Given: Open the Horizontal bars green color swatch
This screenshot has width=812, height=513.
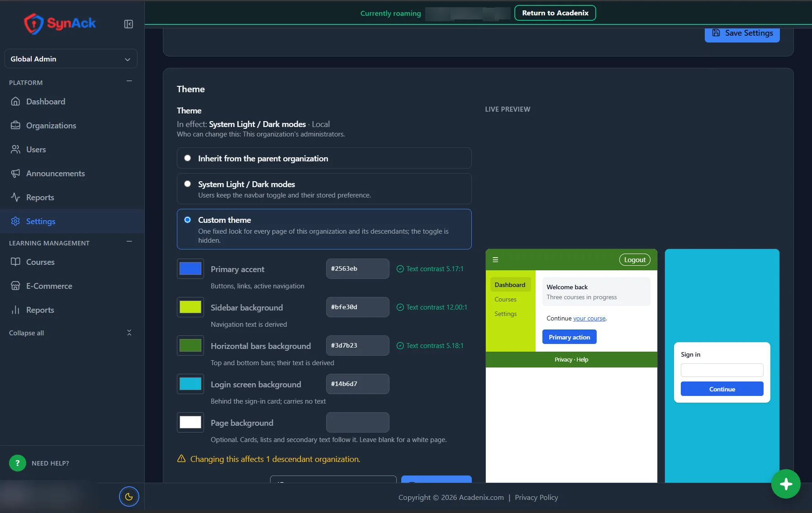Looking at the screenshot, I should (190, 345).
